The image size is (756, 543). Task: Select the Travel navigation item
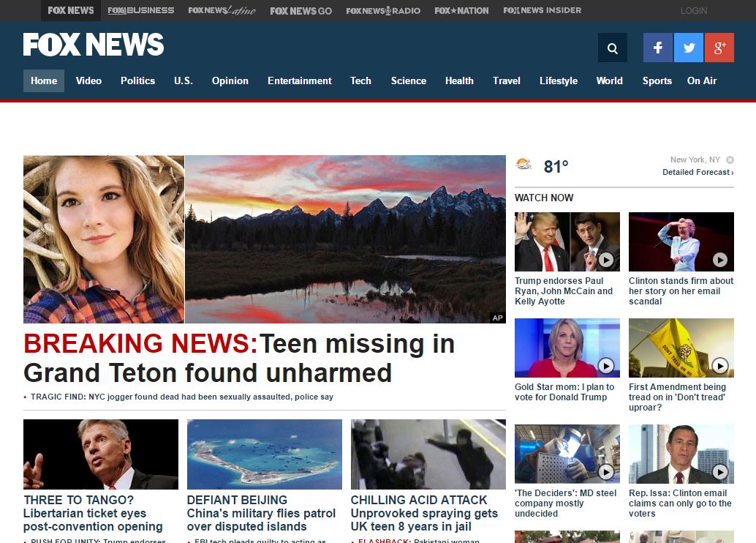pyautogui.click(x=506, y=80)
